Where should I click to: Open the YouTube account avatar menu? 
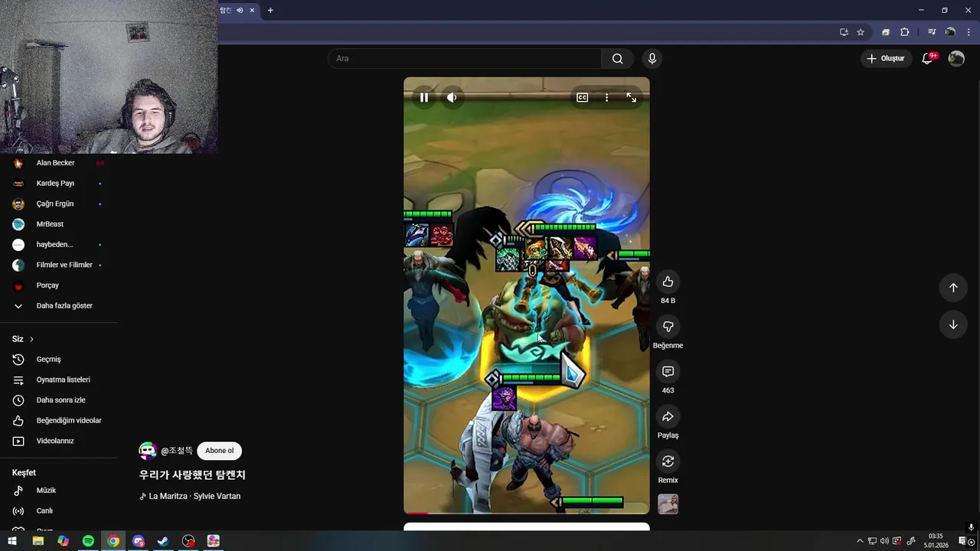(x=956, y=58)
